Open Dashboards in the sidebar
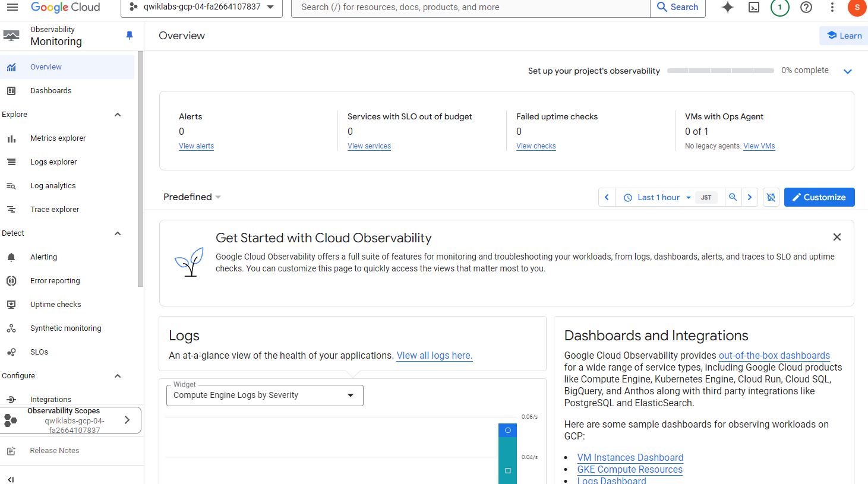This screenshot has width=868, height=484. [67, 91]
